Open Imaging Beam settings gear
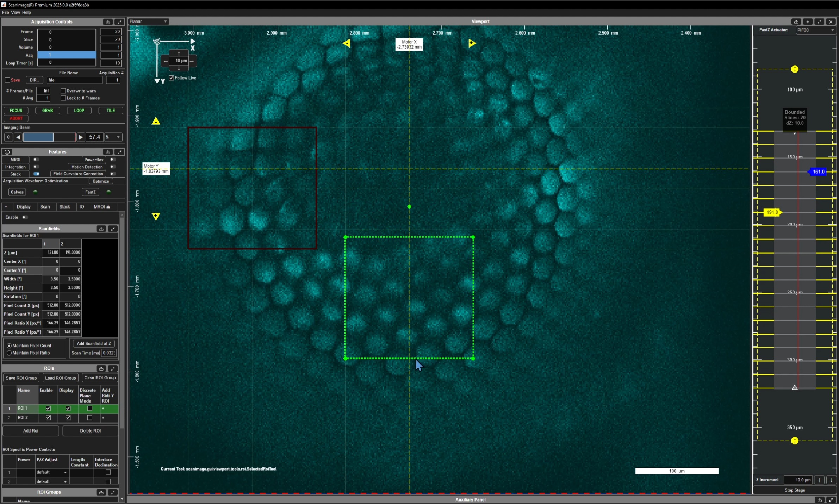The image size is (839, 504). click(8, 137)
